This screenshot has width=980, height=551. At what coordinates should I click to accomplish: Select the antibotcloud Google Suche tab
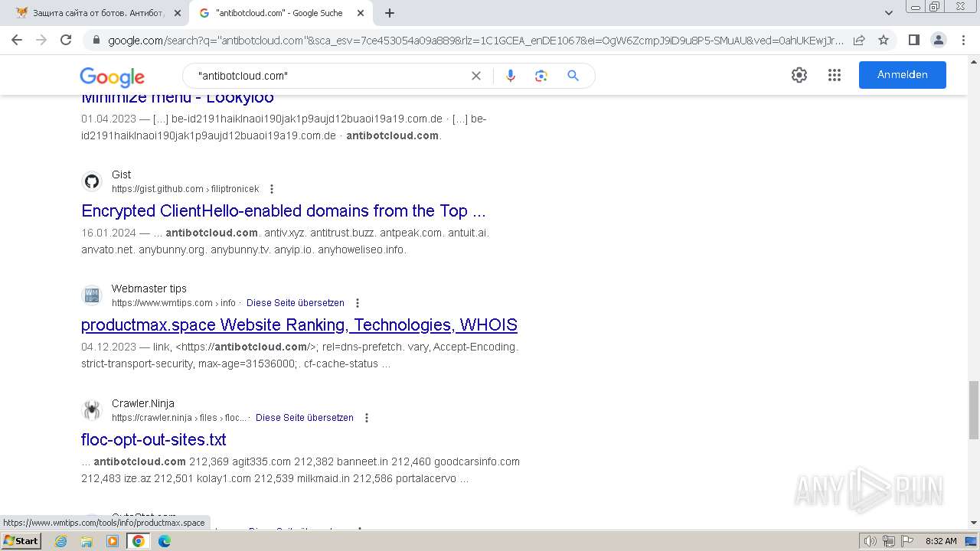point(279,13)
